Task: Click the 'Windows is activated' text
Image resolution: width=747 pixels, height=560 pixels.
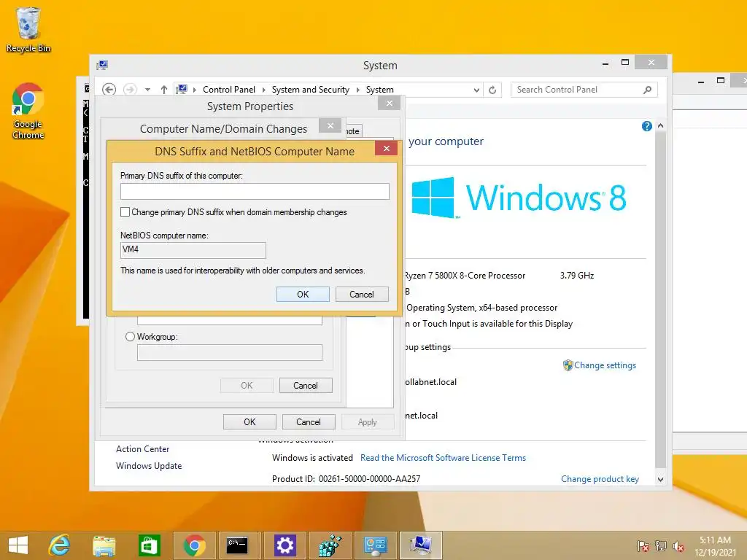Action: point(312,458)
